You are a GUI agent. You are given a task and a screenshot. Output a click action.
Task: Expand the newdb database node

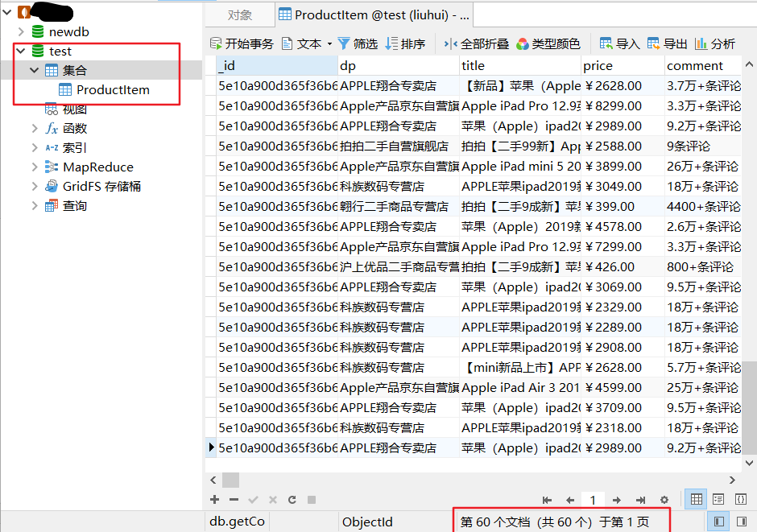21,32
